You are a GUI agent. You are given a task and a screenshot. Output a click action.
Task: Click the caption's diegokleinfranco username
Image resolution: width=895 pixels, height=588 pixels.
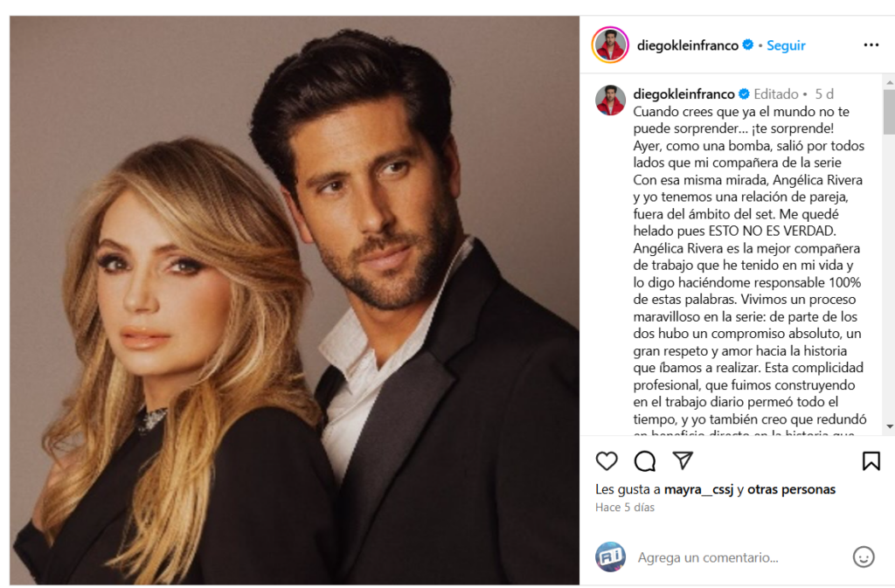tap(683, 93)
